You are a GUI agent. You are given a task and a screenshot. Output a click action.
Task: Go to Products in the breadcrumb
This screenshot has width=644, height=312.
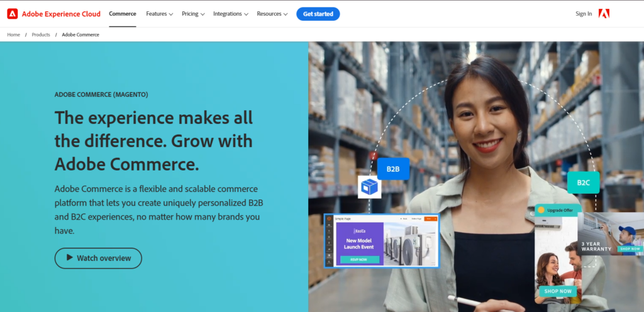pos(41,35)
